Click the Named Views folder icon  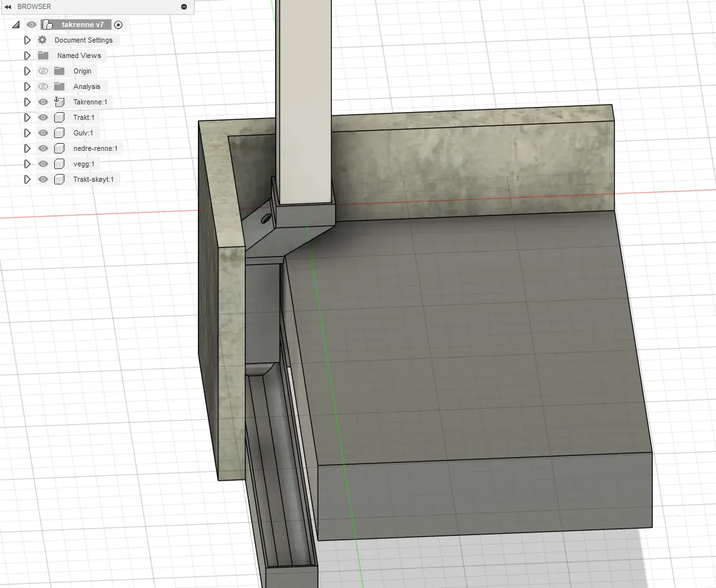point(43,55)
